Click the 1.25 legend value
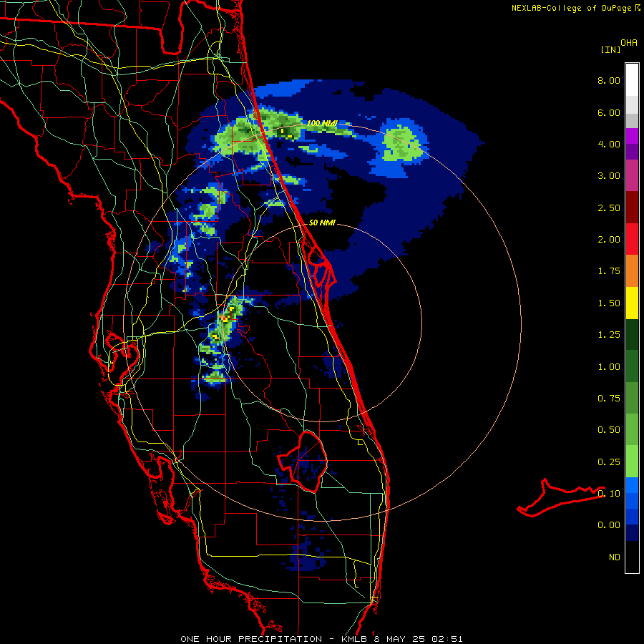Screen dimensions: 644x644 click(x=609, y=335)
